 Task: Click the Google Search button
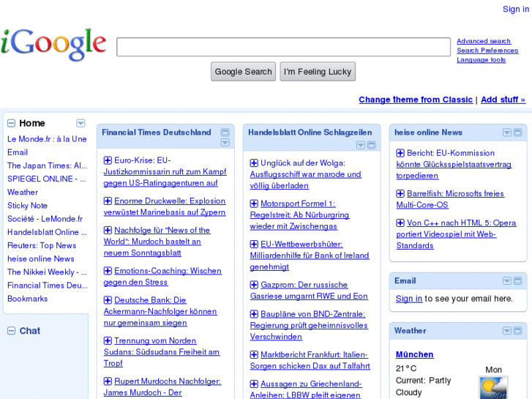click(243, 72)
